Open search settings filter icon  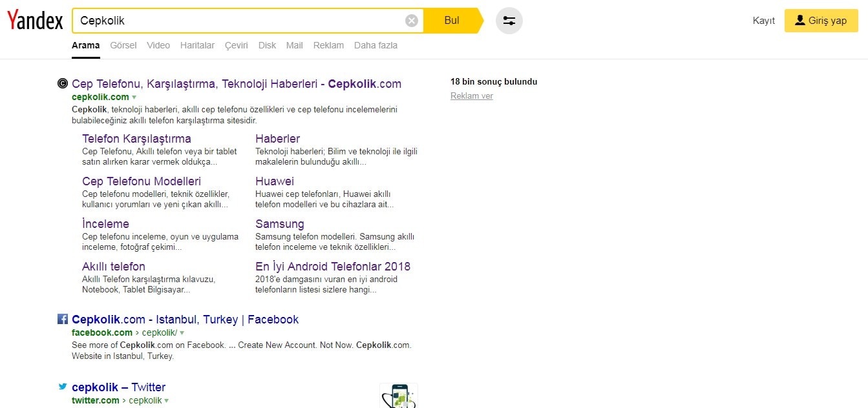pos(509,21)
